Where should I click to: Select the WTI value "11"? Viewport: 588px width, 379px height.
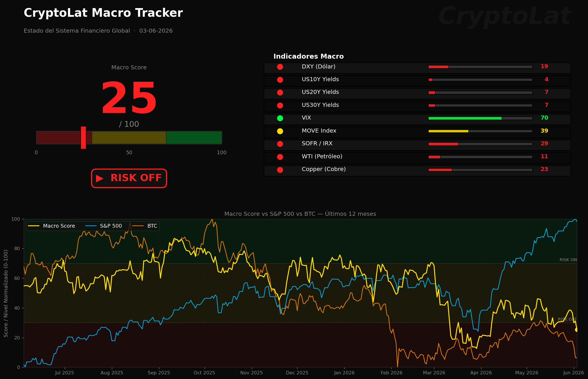pos(544,157)
